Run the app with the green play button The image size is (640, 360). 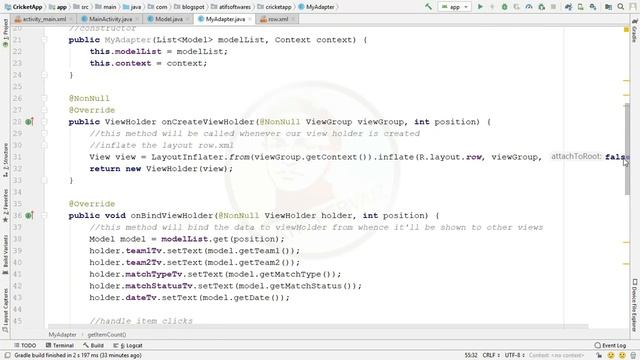(x=480, y=7)
